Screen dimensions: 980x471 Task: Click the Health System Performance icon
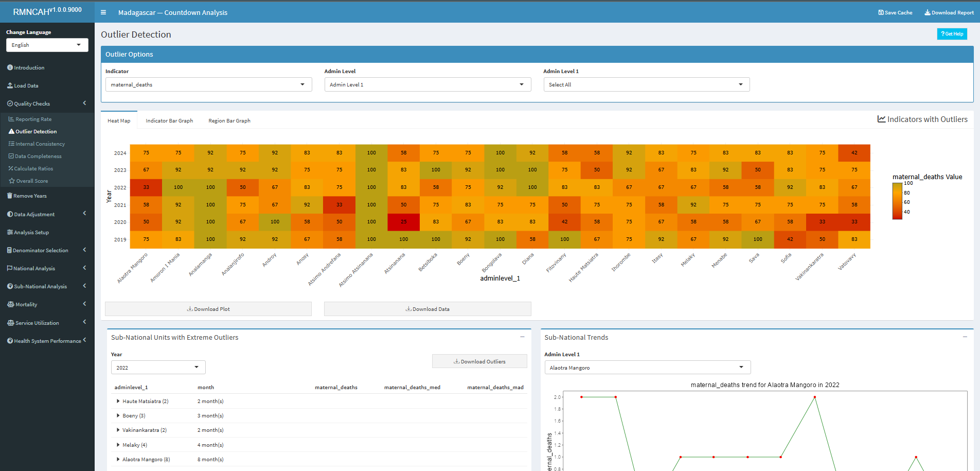click(x=10, y=341)
